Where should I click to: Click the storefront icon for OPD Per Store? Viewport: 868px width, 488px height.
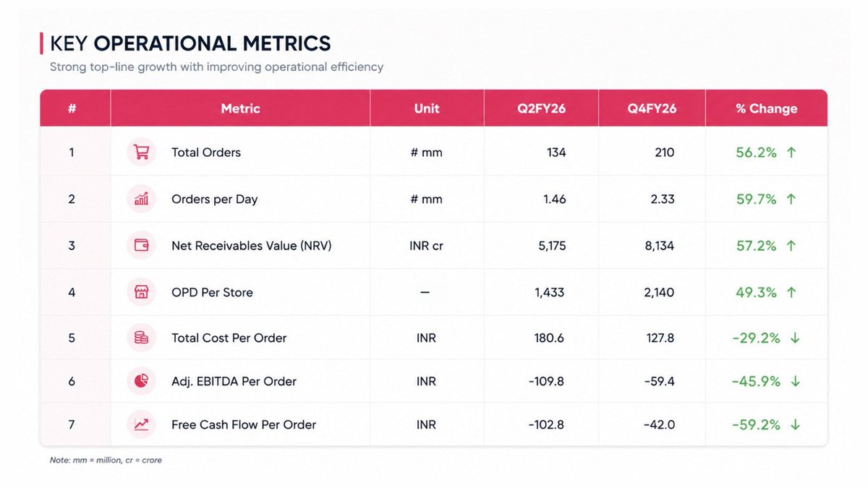141,292
